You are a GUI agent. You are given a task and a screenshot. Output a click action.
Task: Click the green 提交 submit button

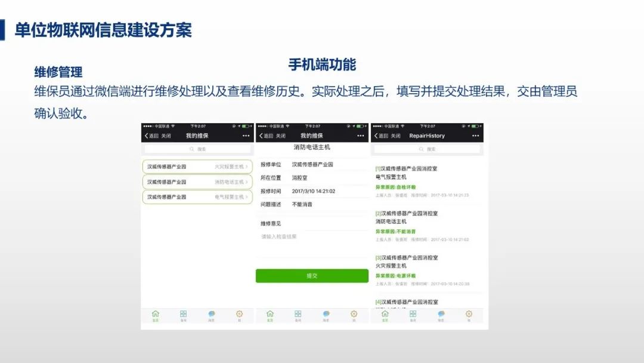[312, 276]
